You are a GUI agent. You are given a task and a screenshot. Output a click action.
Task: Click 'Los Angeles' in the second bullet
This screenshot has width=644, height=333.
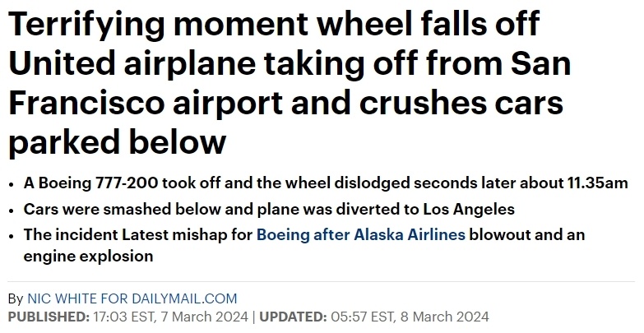tap(469, 210)
